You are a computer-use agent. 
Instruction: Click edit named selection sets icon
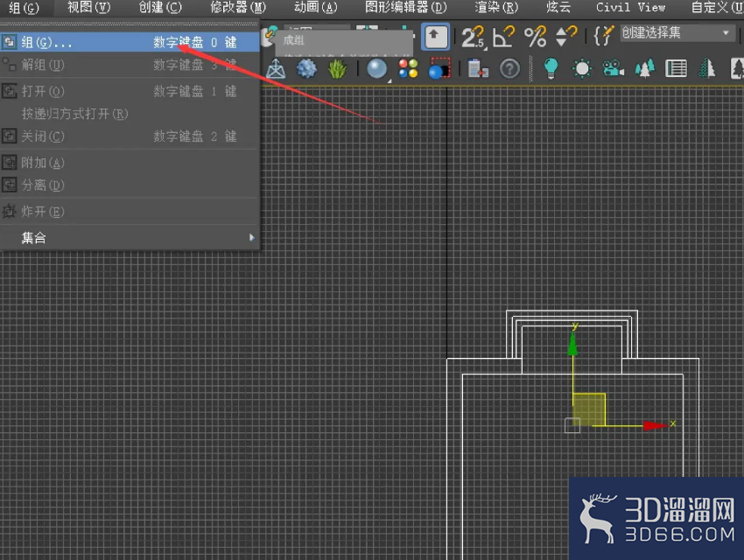604,36
